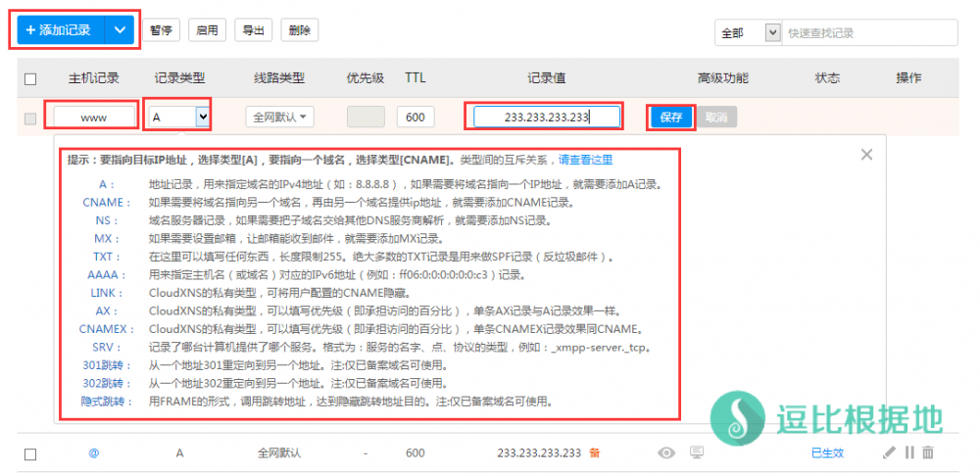Click the record value field with 233.233.233.233
Viewport: 980px width, 475px height.
[x=546, y=118]
